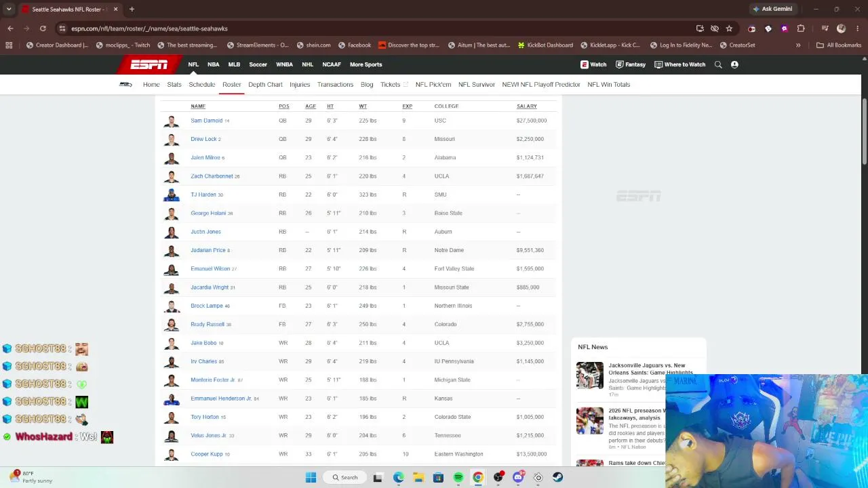The image size is (868, 488).
Task: View site information icon in address bar
Action: pos(62,28)
